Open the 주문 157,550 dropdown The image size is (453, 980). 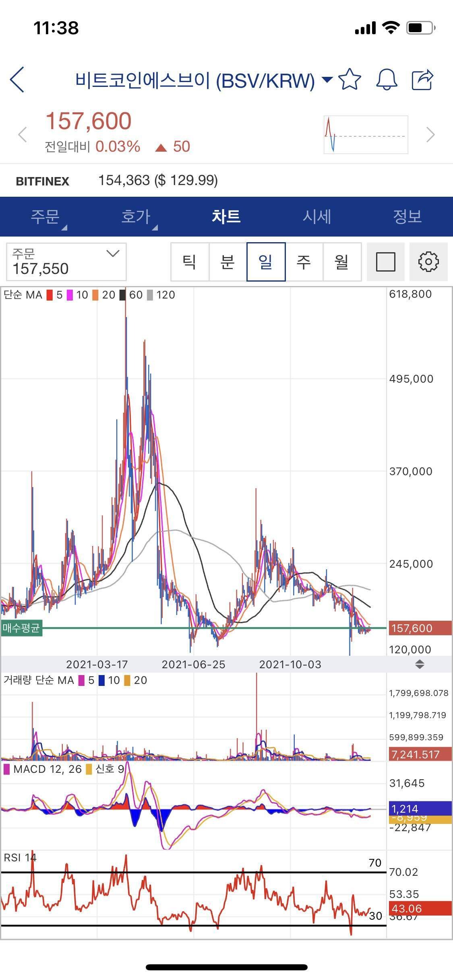66,262
